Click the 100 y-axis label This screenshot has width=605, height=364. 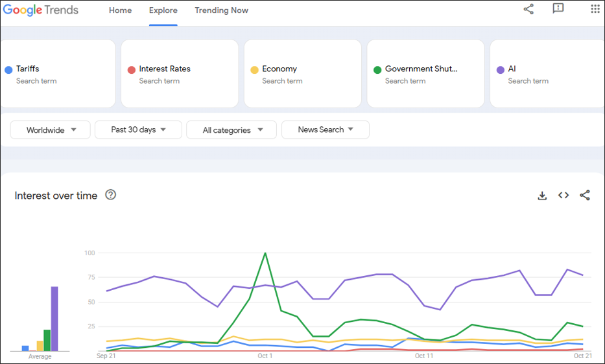(89, 253)
